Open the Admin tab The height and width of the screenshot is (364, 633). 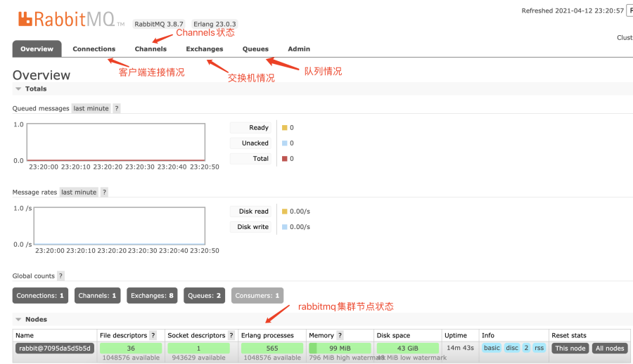click(299, 49)
